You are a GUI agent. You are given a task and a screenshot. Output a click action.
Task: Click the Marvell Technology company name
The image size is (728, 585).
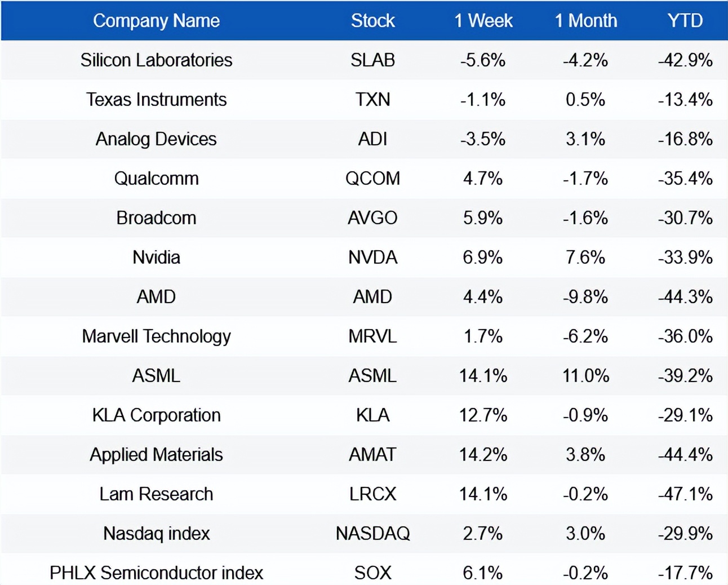(156, 336)
